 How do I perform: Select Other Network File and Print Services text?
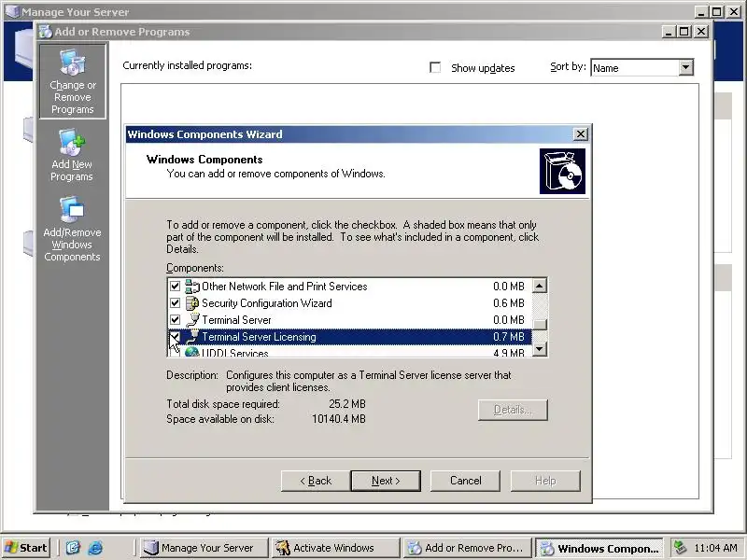click(285, 287)
